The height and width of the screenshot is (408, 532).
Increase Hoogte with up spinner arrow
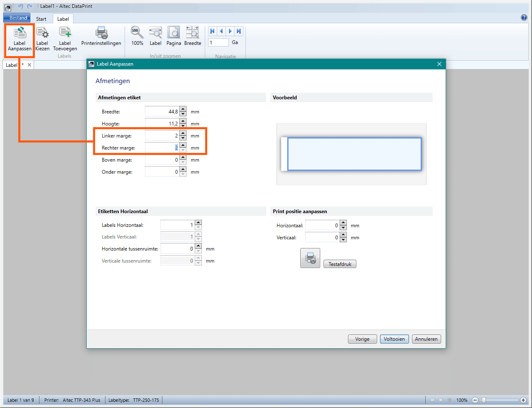point(183,121)
